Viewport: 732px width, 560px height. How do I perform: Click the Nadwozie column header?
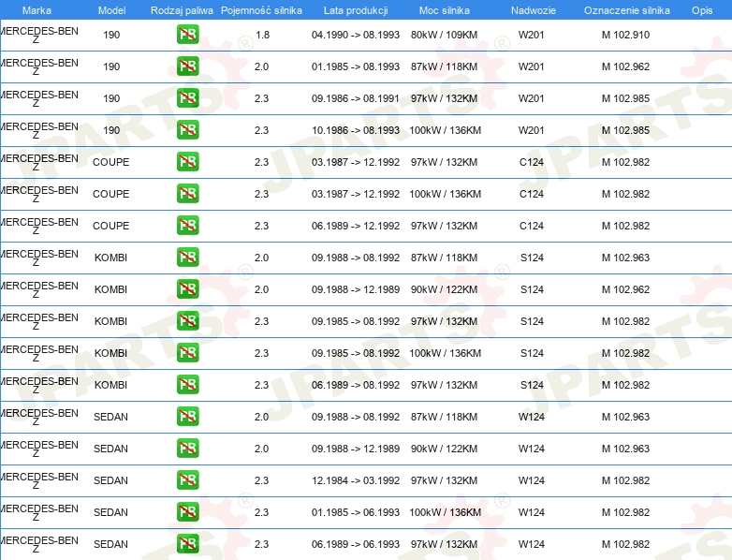534,10
